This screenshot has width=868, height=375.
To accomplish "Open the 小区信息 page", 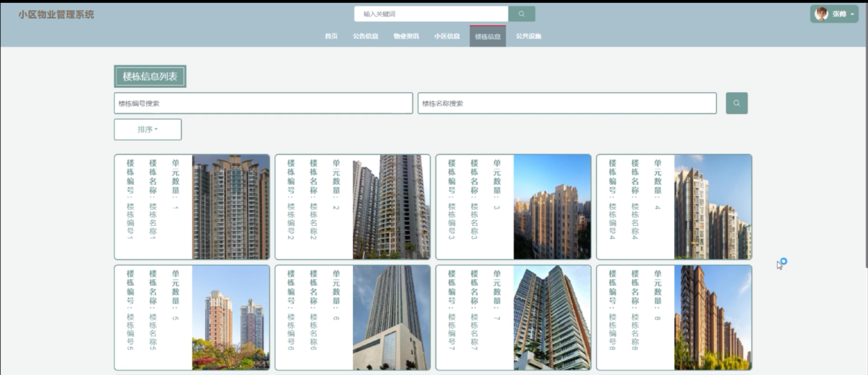I will click(447, 36).
